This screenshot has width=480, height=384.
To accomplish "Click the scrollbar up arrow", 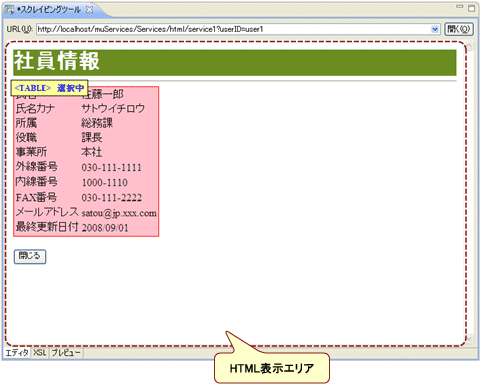I will pos(470,46).
